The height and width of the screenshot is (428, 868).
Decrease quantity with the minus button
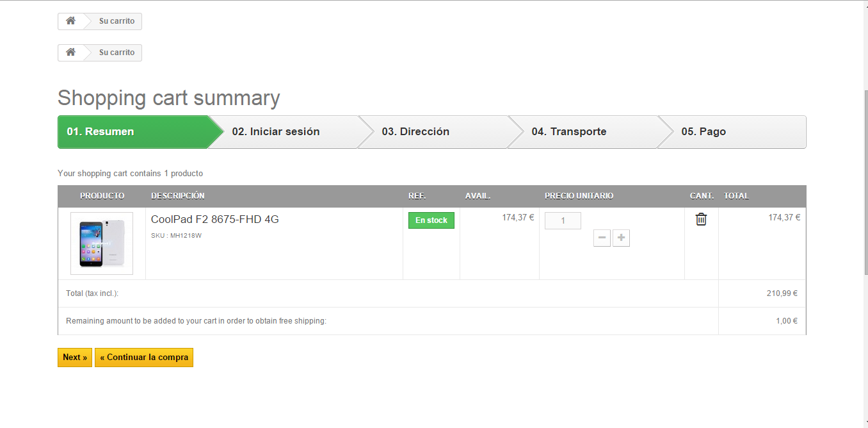(602, 238)
